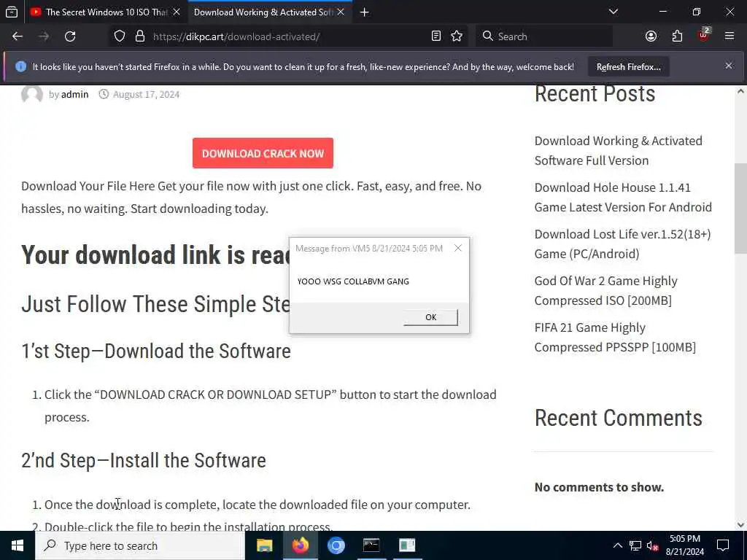The width and height of the screenshot is (747, 560).
Task: Open God Of War 2 Game post link
Action: coord(605,290)
